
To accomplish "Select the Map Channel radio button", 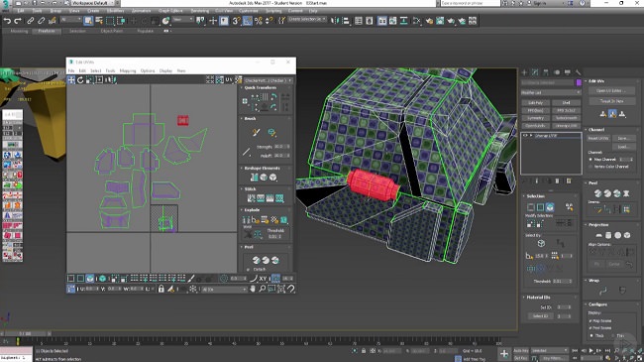I will point(590,160).
